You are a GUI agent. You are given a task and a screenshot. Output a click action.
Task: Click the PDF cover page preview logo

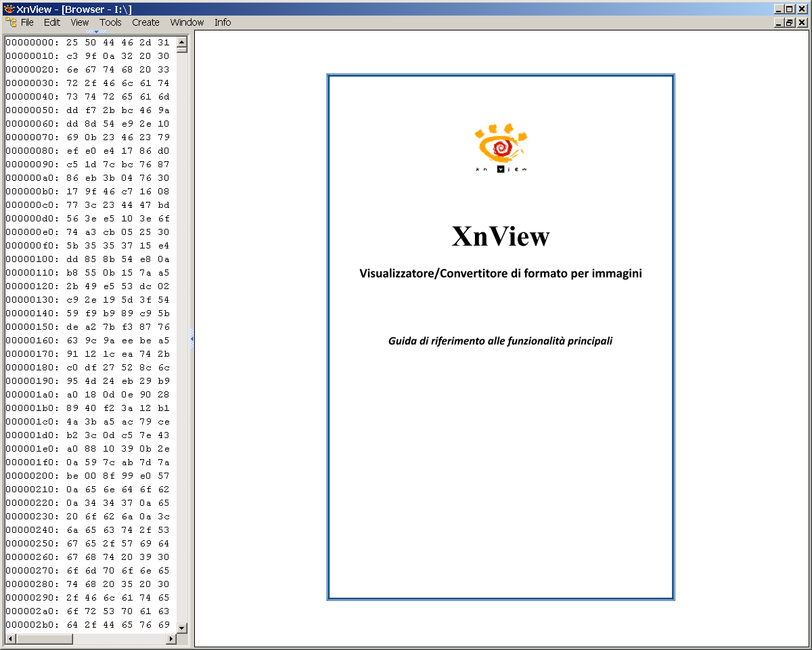click(x=501, y=148)
